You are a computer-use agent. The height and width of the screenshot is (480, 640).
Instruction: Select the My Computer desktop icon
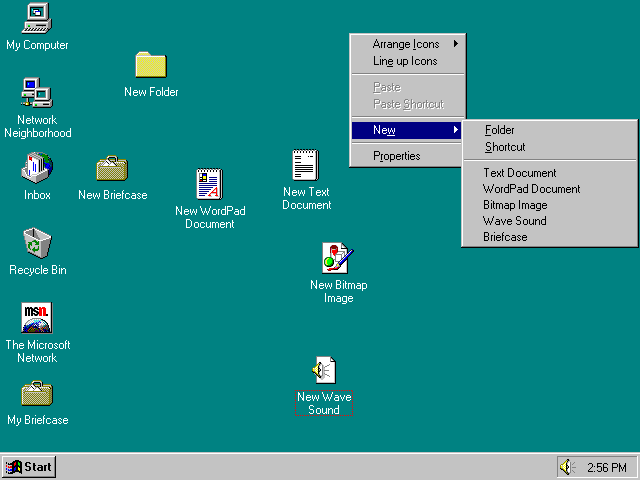[x=37, y=18]
